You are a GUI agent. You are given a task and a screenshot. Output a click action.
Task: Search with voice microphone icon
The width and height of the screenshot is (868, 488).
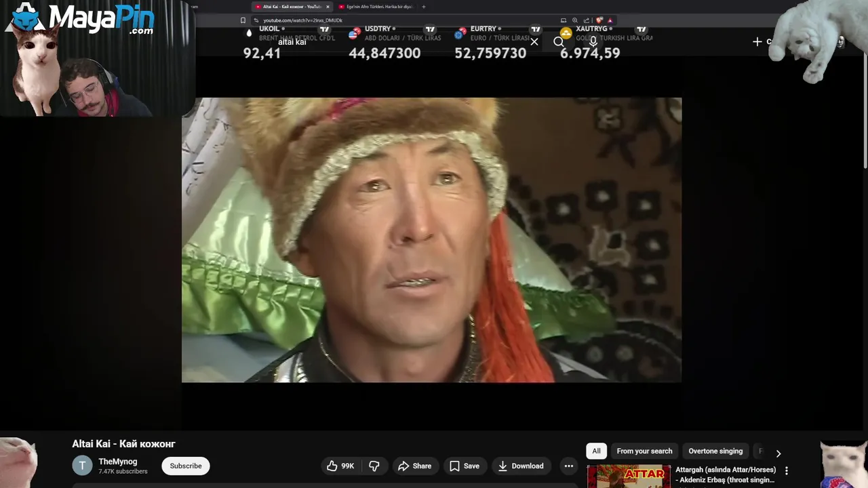593,42
